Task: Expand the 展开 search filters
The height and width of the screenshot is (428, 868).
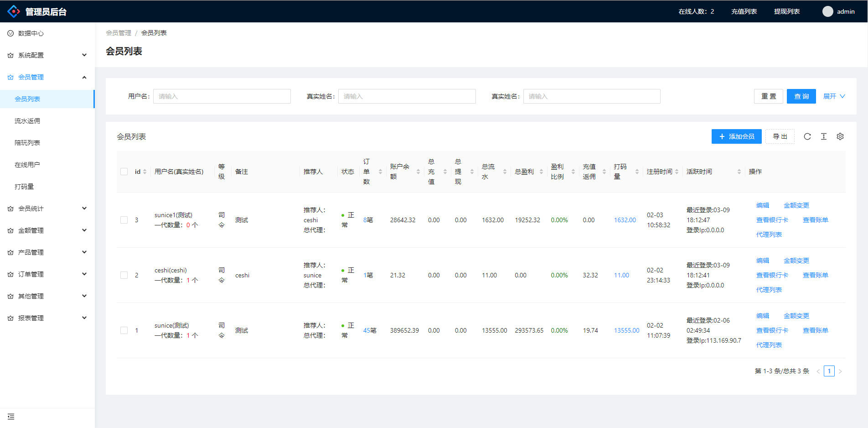Action: click(833, 96)
